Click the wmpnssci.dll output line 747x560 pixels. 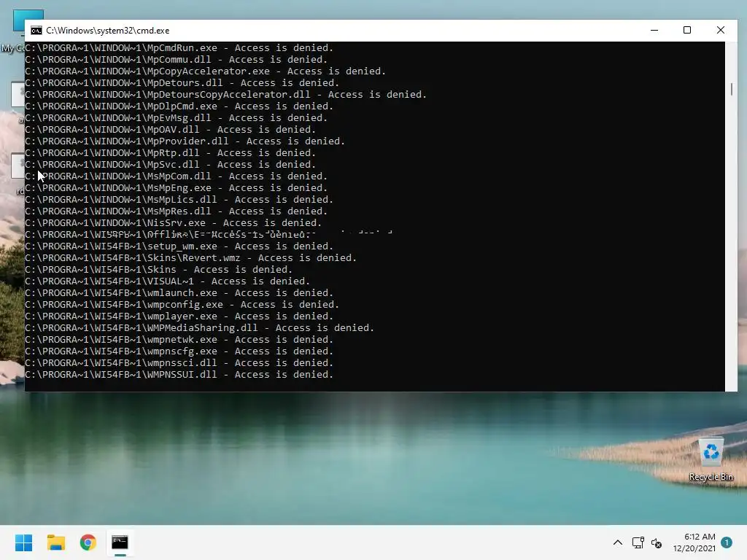[x=179, y=363]
